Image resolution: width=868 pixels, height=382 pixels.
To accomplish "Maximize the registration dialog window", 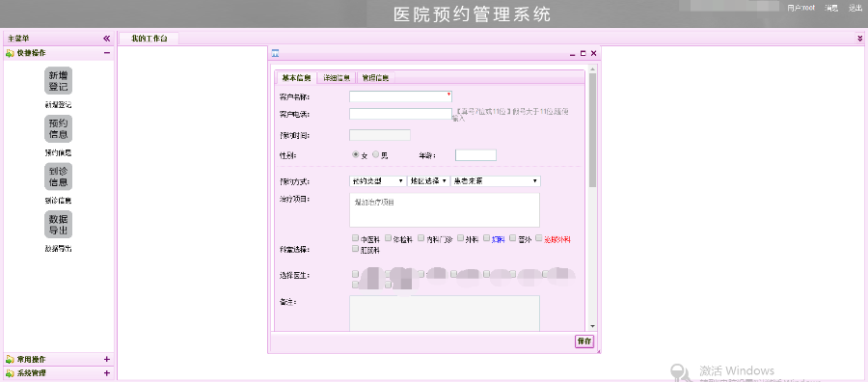I will tap(583, 54).
